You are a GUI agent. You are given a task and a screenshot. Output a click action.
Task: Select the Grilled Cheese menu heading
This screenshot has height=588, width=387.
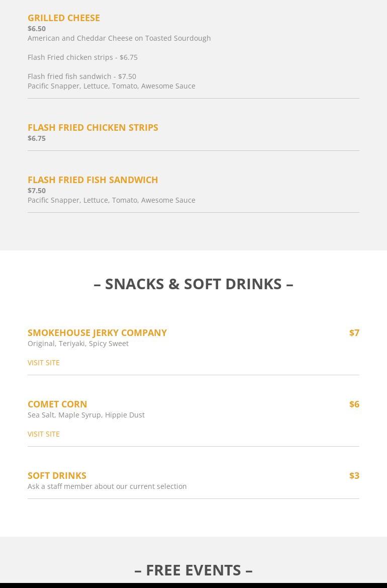point(63,18)
